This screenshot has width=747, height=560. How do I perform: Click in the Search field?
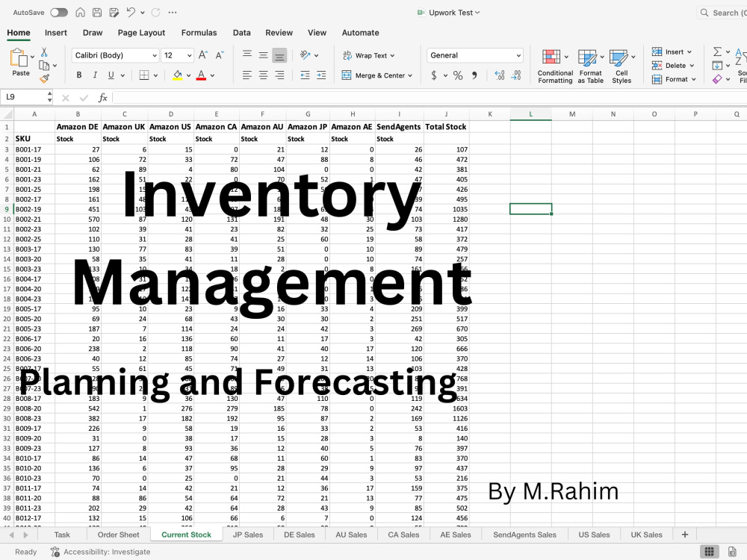click(x=722, y=13)
